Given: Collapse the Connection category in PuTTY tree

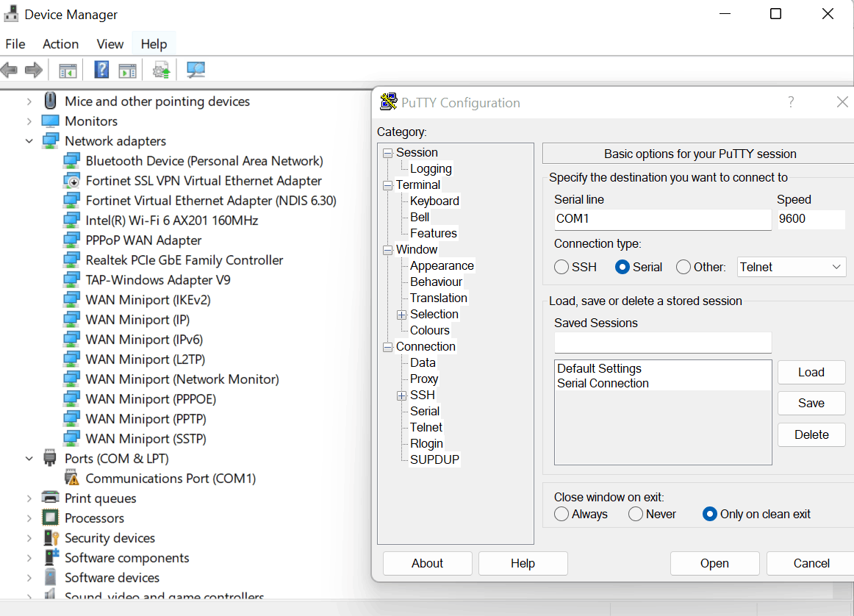Looking at the screenshot, I should pos(388,347).
